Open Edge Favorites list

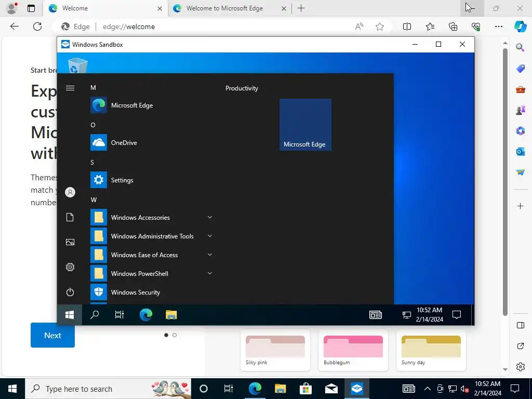click(430, 26)
